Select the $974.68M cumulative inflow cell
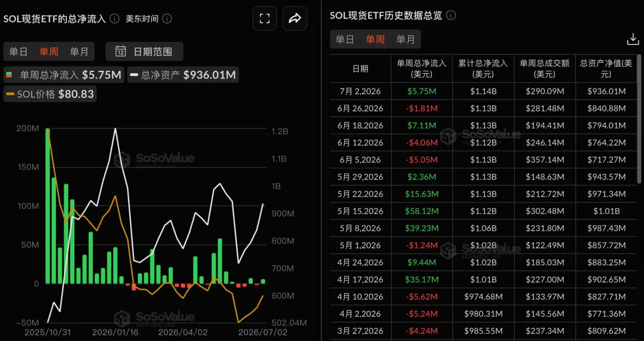 click(x=483, y=296)
